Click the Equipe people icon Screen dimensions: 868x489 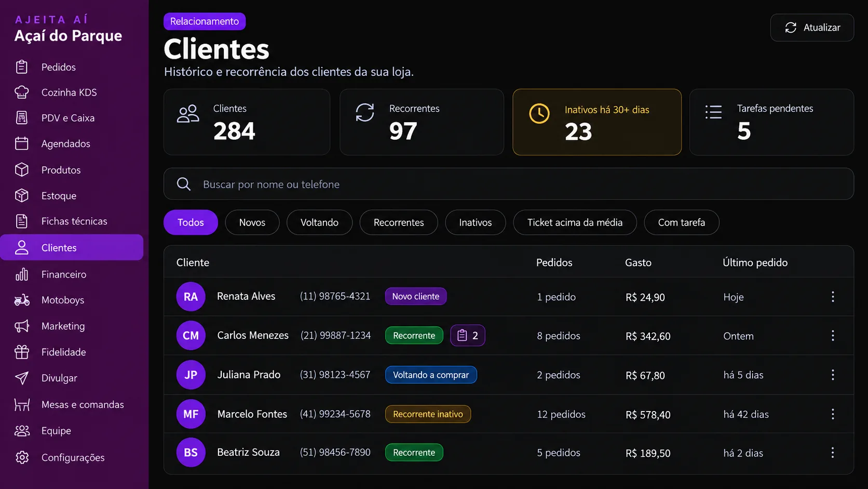pos(22,431)
